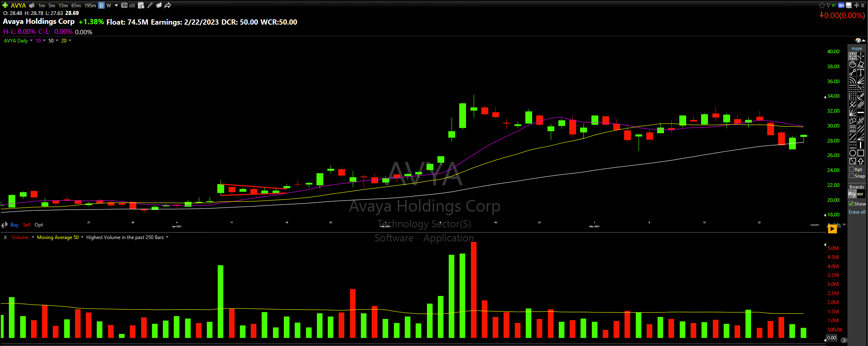868x346 pixels.
Task: Click the price scale expand-arrows icon
Action: (x=4, y=225)
